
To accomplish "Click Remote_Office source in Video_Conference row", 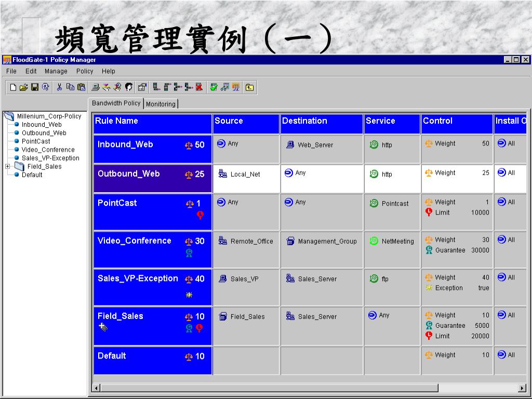I will tap(246, 241).
